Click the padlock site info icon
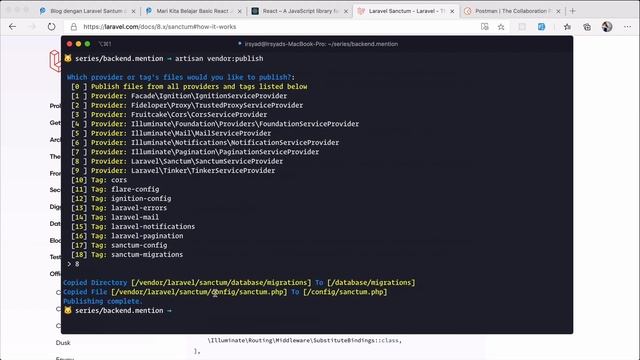This screenshot has width=640, height=360. (73, 27)
